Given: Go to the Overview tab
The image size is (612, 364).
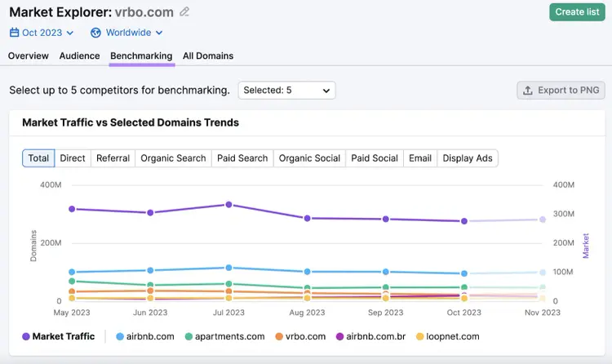Looking at the screenshot, I should point(29,55).
